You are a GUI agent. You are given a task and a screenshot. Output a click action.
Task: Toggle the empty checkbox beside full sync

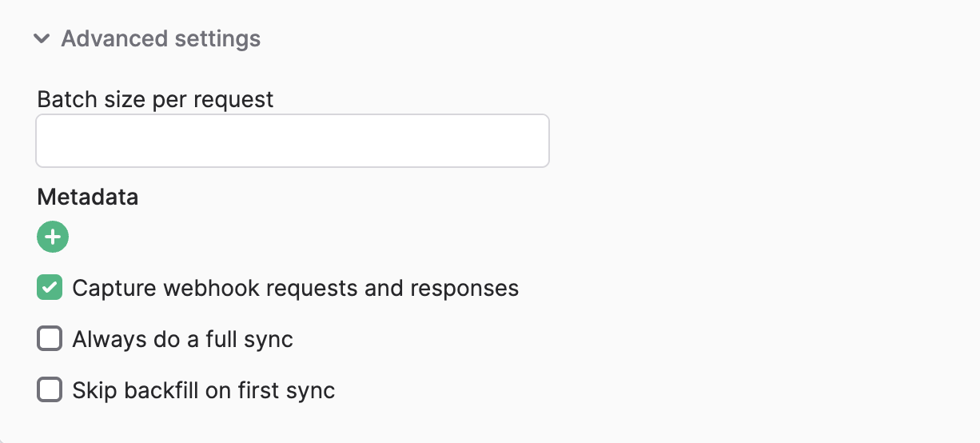[x=50, y=339]
